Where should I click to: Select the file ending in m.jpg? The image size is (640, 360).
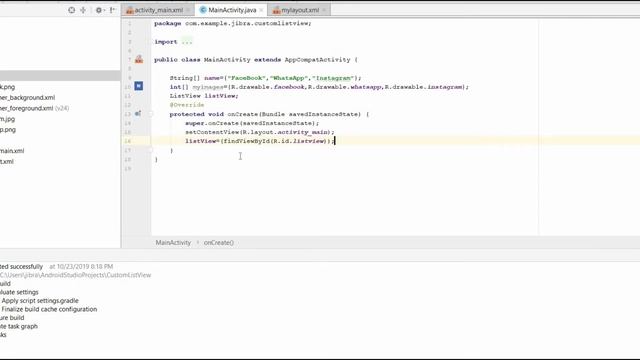tap(7, 119)
